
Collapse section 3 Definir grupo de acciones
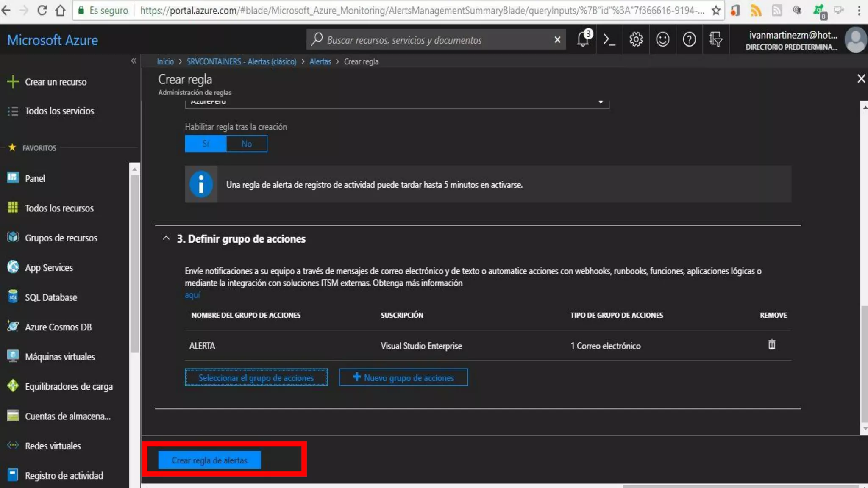pyautogui.click(x=166, y=238)
